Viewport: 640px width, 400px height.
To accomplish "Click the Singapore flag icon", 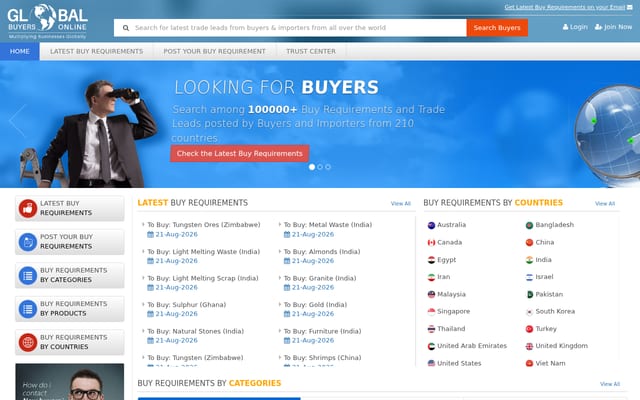I will point(431,312).
